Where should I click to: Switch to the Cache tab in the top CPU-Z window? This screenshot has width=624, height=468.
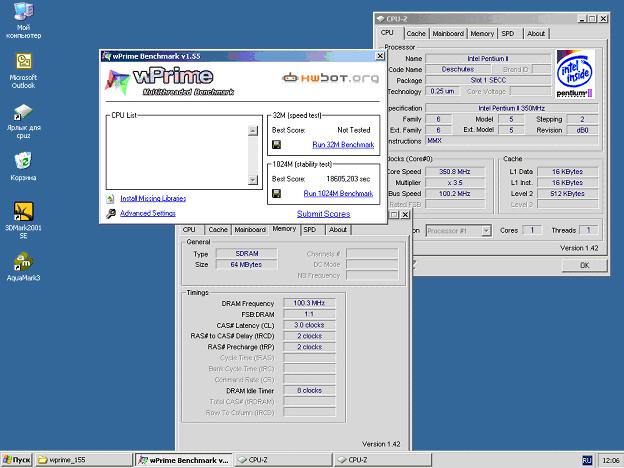click(x=416, y=34)
